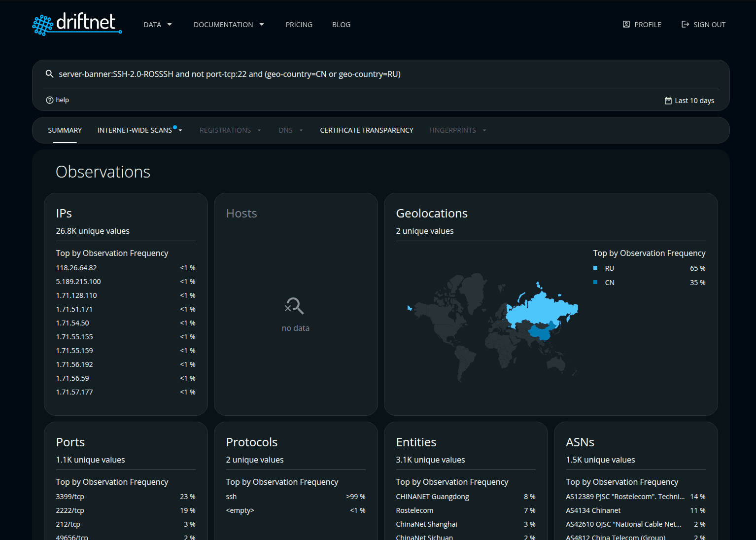
Task: Open the PRICING page
Action: coord(299,24)
